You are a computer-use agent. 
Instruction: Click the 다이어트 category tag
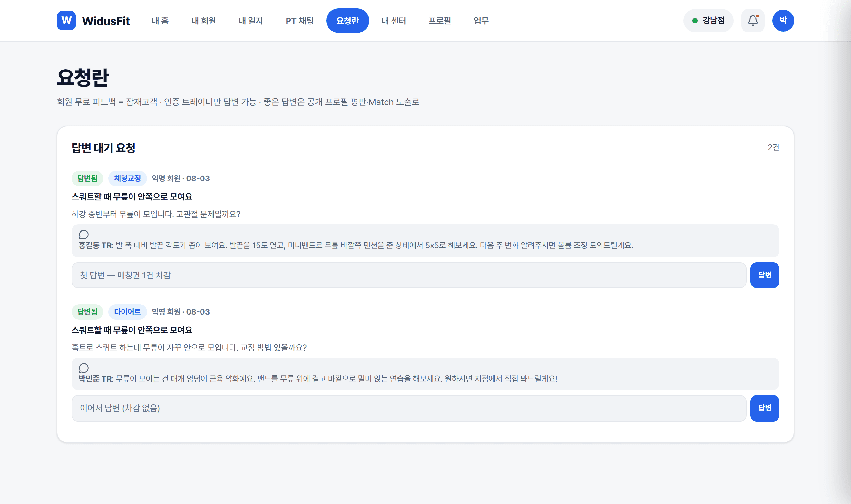tap(127, 312)
